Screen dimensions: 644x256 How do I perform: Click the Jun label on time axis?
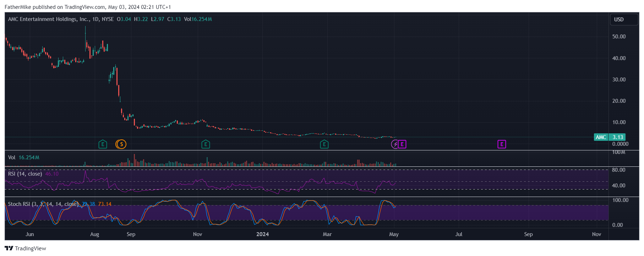click(x=30, y=234)
